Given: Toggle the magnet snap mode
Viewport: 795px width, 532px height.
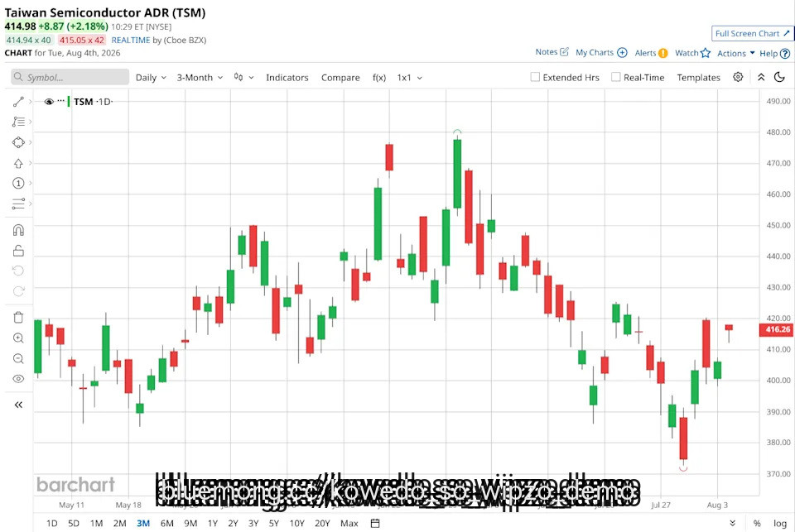Looking at the screenshot, I should 18,231.
